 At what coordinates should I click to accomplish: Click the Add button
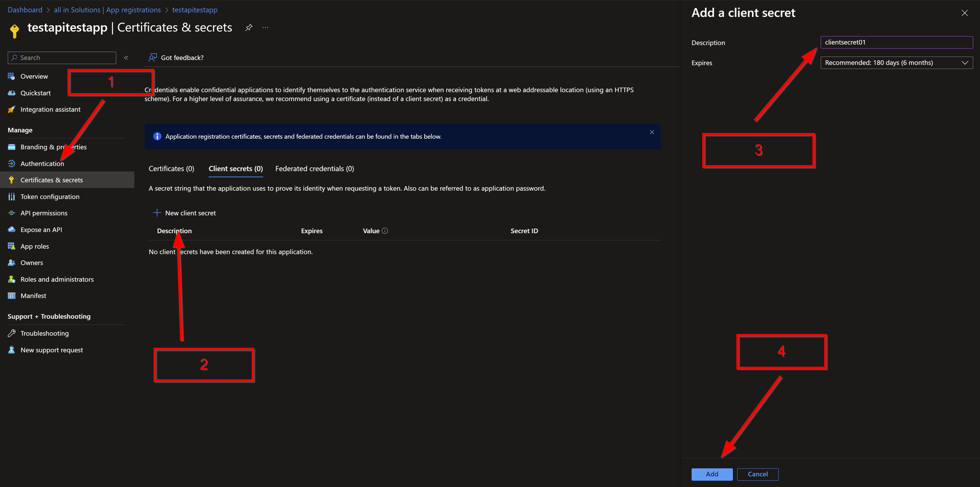tap(712, 474)
